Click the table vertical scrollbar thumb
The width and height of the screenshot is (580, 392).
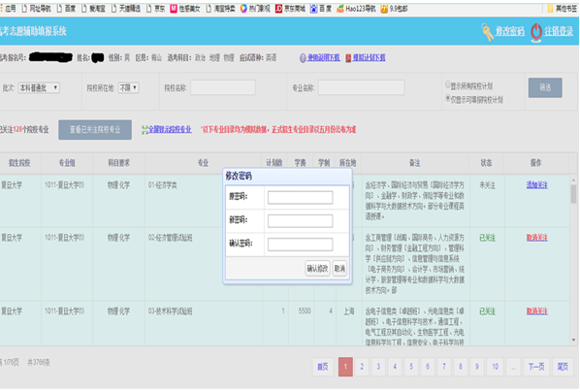(573, 194)
